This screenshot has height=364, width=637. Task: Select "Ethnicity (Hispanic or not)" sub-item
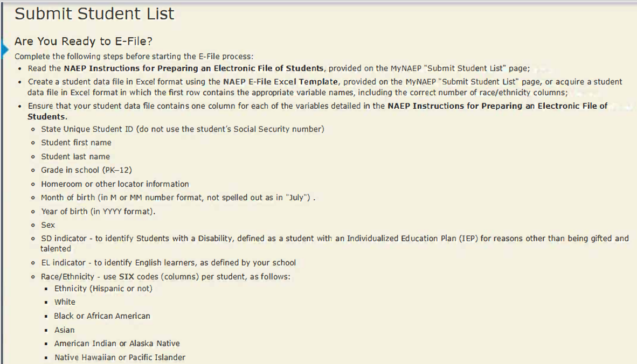(103, 289)
